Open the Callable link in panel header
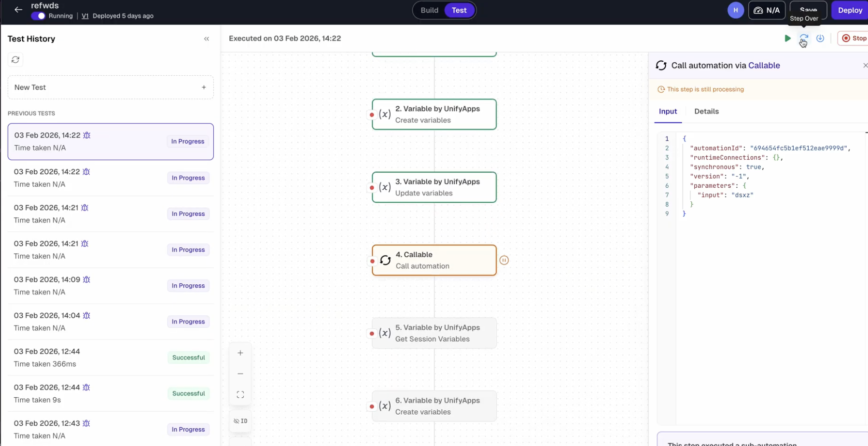 click(x=764, y=66)
